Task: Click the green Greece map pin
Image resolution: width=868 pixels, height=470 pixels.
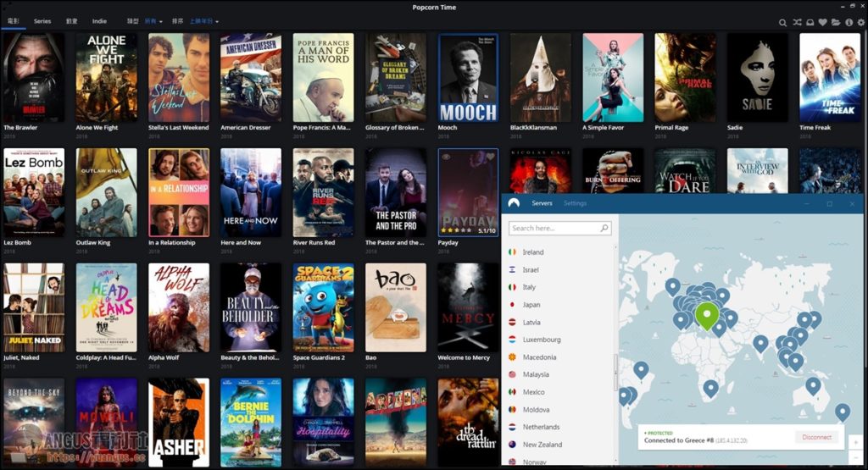Action: click(707, 315)
